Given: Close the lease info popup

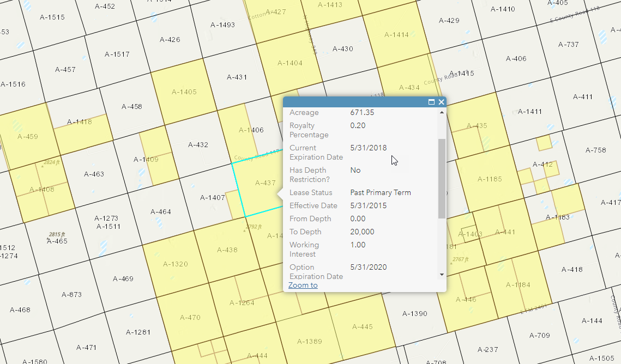Looking at the screenshot, I should (441, 102).
